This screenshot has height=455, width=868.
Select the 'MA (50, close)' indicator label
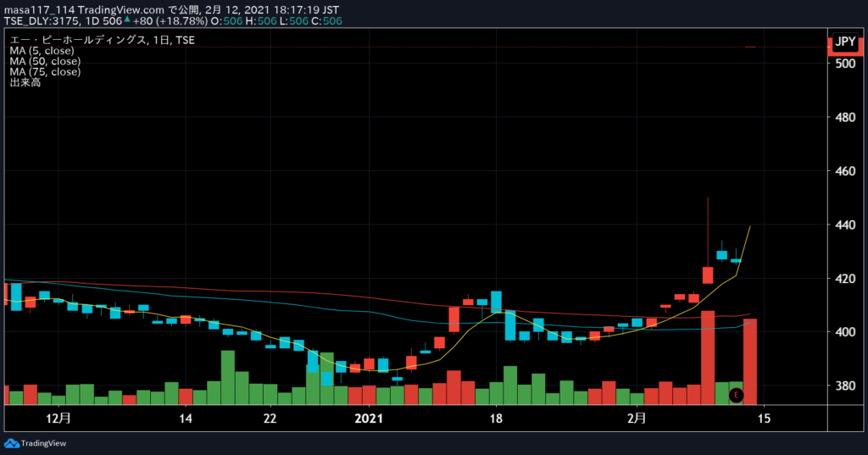pyautogui.click(x=45, y=61)
